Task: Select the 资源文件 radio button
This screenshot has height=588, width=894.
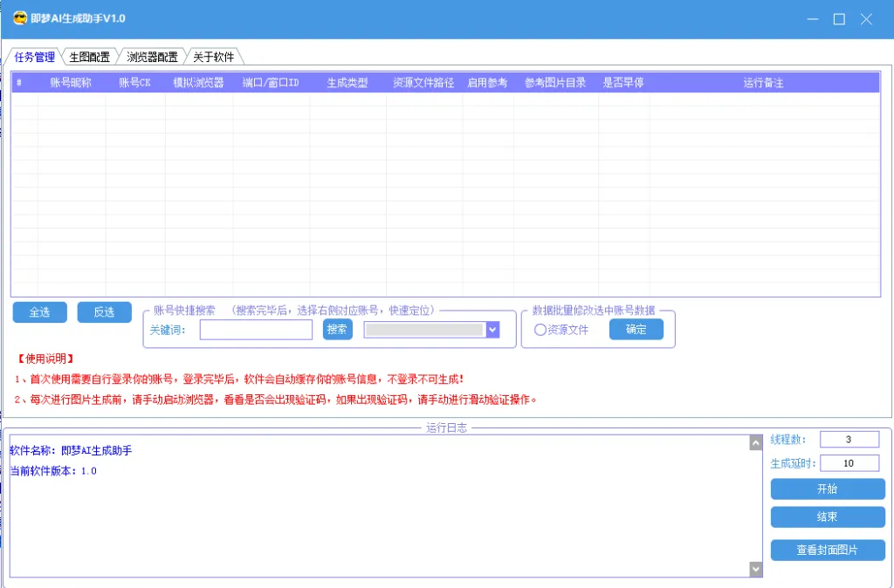Action: coord(540,330)
